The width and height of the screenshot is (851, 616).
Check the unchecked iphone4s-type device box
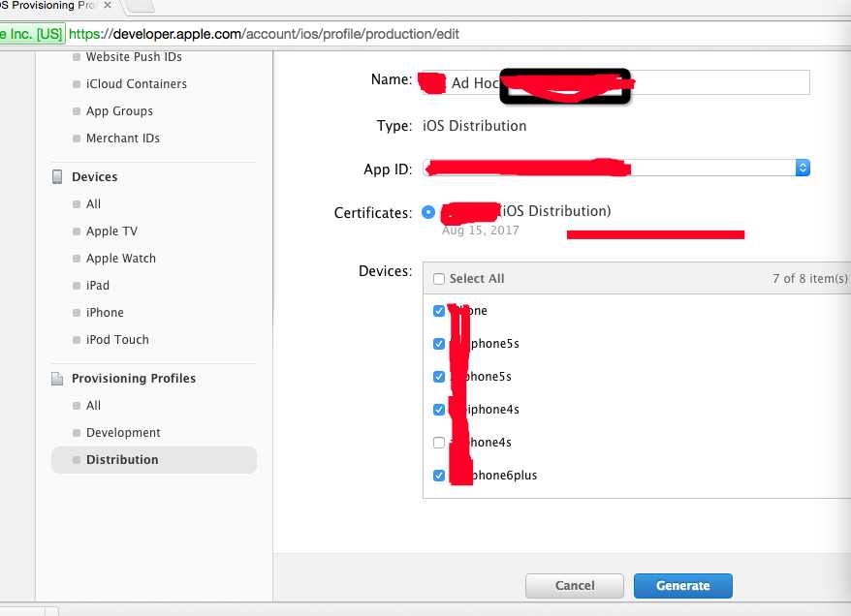tap(438, 443)
